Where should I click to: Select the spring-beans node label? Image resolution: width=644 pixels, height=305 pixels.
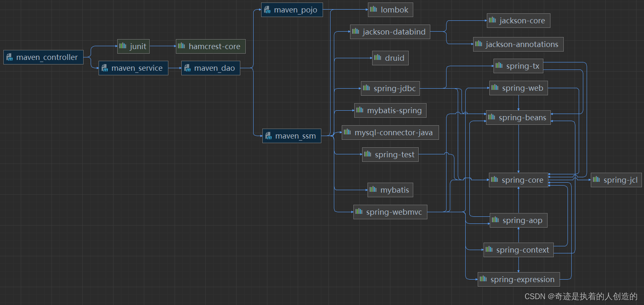(523, 117)
